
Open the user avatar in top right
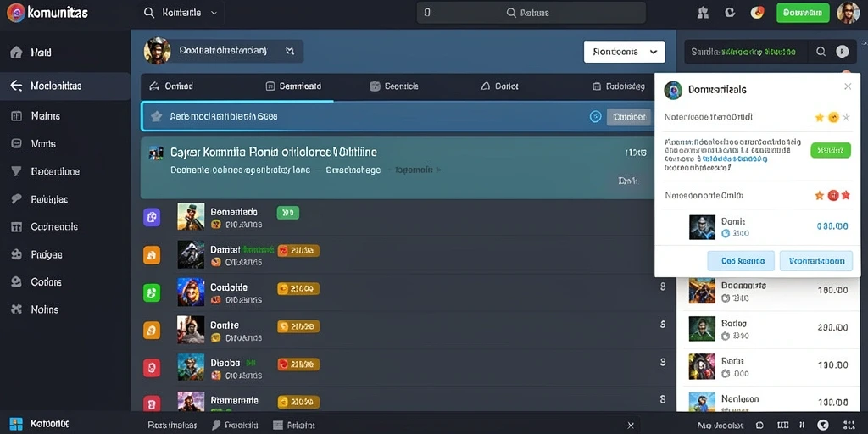(x=848, y=13)
